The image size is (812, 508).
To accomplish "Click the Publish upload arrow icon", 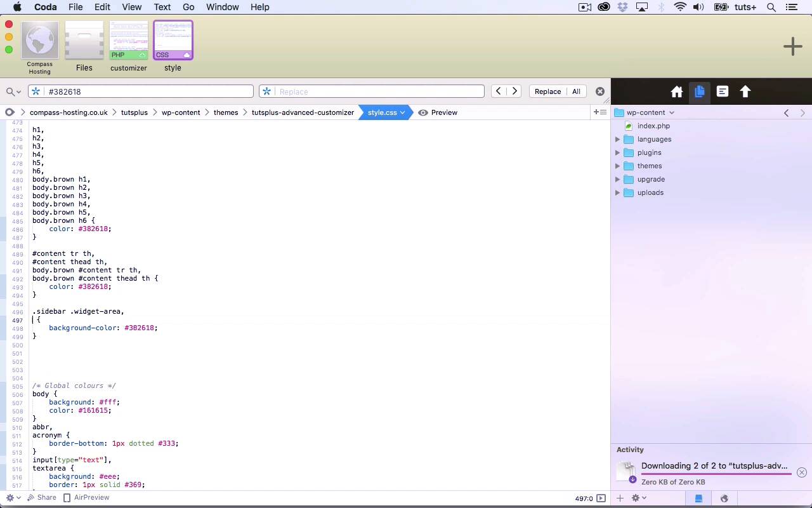I will tap(745, 92).
